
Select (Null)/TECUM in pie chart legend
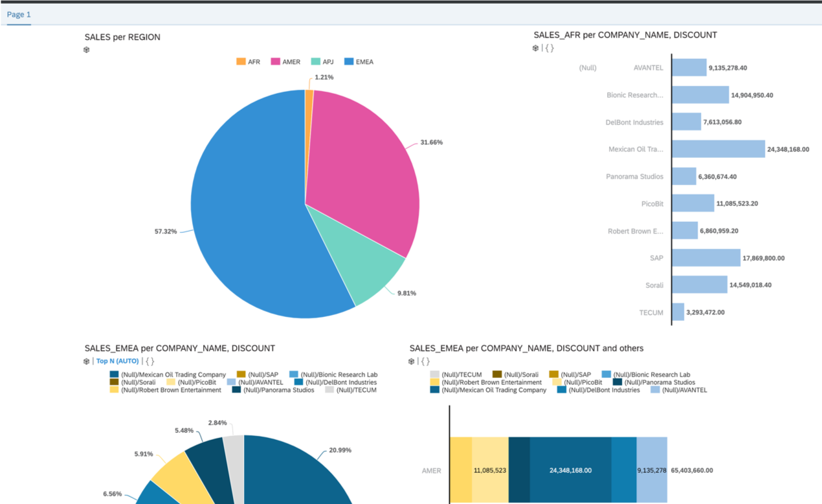tap(351, 390)
